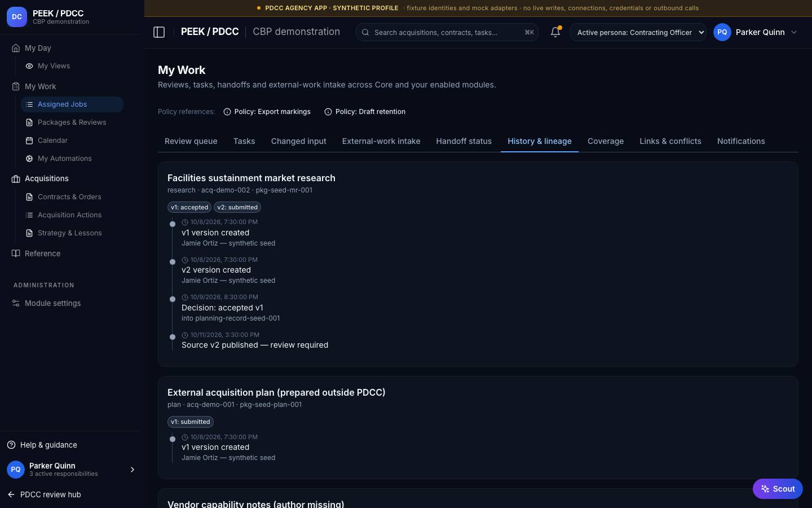Click 'External acquisition plan (prepared outside PDCC)' heading
This screenshot has width=812, height=508.
point(276,392)
